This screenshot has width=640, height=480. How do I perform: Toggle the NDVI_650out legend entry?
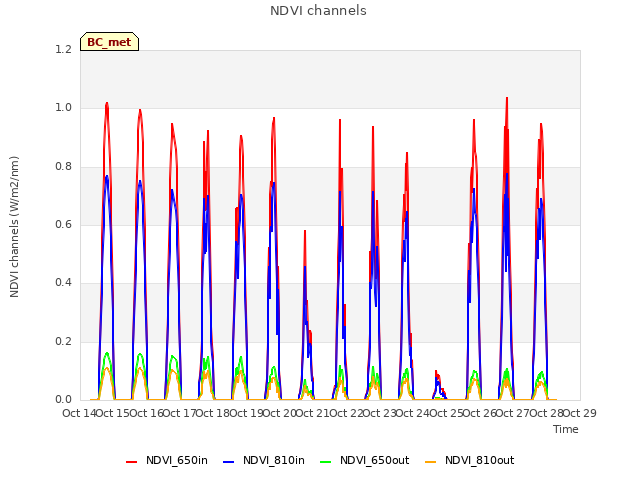pos(364,460)
